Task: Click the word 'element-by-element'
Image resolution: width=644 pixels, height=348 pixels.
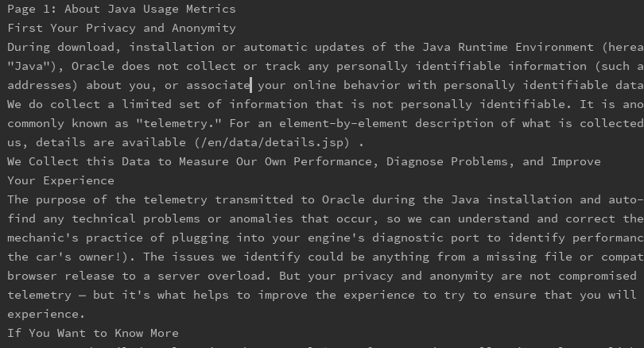Action: click(x=343, y=123)
